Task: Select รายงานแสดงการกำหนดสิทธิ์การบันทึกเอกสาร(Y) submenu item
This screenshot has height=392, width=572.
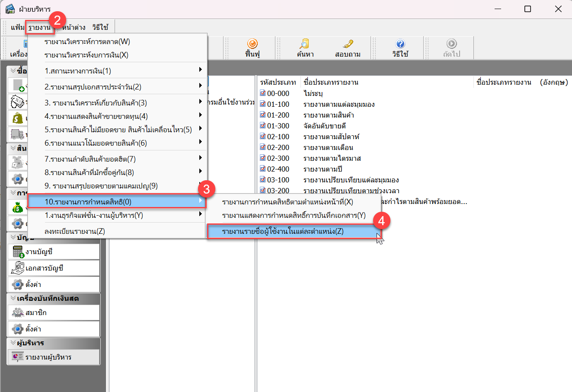Action: click(x=294, y=215)
